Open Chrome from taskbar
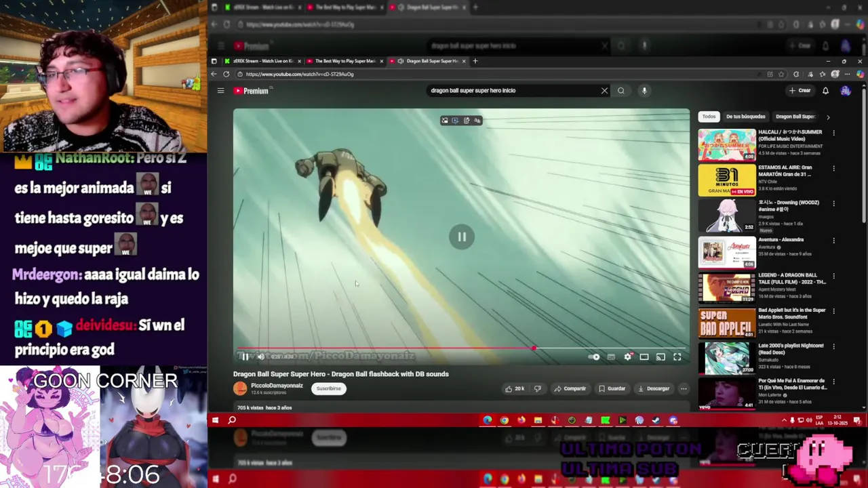The width and height of the screenshot is (868, 488). point(504,420)
